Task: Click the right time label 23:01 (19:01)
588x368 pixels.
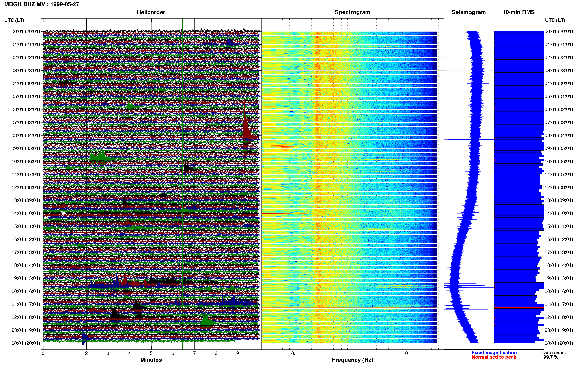Action: 559,330
